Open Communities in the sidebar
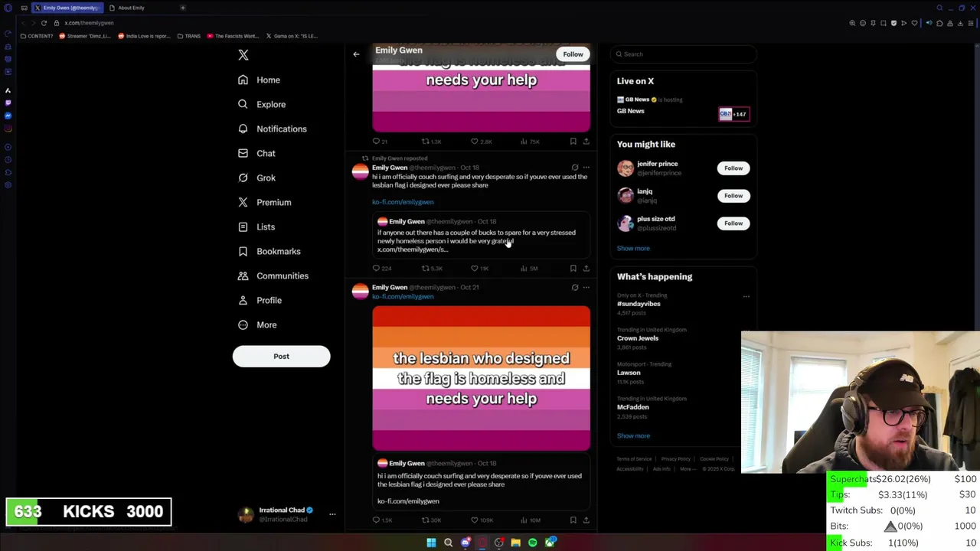This screenshot has width=980, height=551. [273, 275]
